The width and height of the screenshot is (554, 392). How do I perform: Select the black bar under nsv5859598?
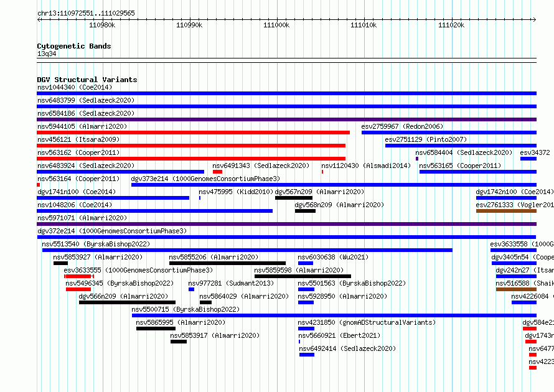[303, 276]
